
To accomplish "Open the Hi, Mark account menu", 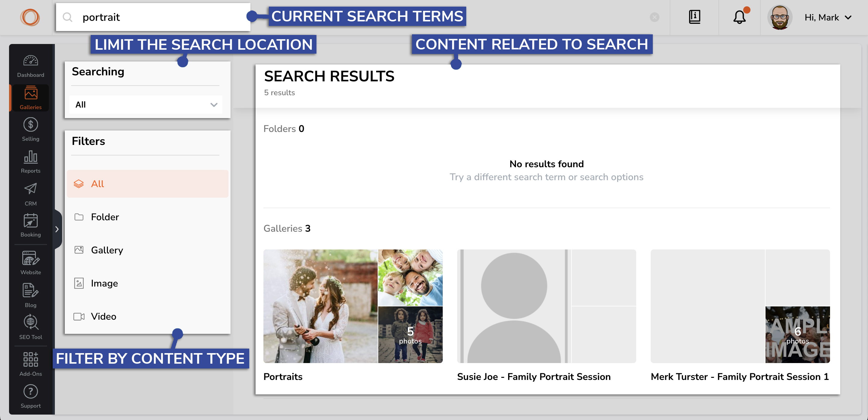I will [828, 17].
